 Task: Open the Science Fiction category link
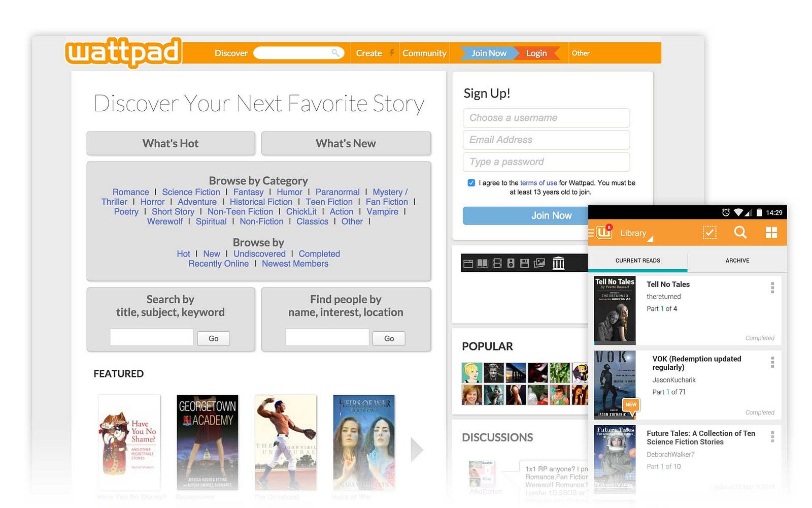click(191, 192)
